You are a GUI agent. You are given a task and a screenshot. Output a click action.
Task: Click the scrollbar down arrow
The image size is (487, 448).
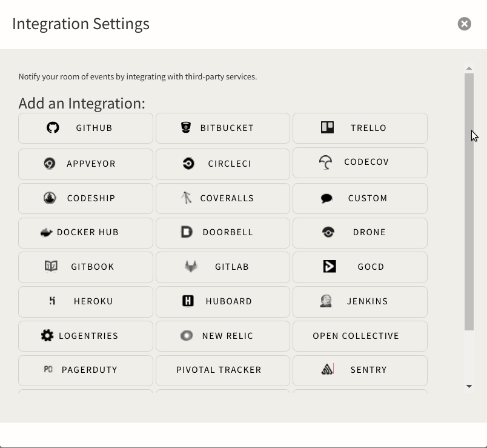point(469,386)
